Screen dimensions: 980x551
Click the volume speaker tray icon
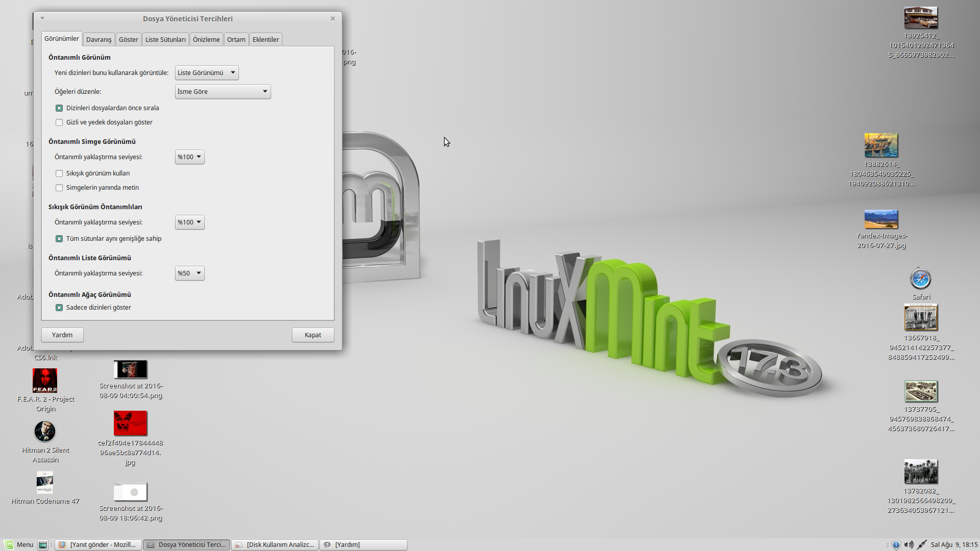(x=909, y=545)
